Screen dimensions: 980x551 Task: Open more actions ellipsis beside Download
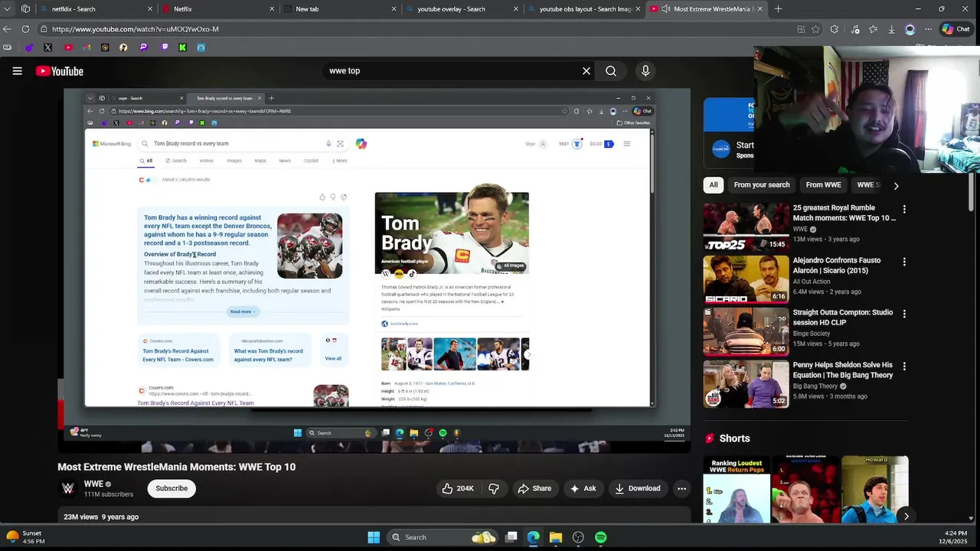pos(681,488)
